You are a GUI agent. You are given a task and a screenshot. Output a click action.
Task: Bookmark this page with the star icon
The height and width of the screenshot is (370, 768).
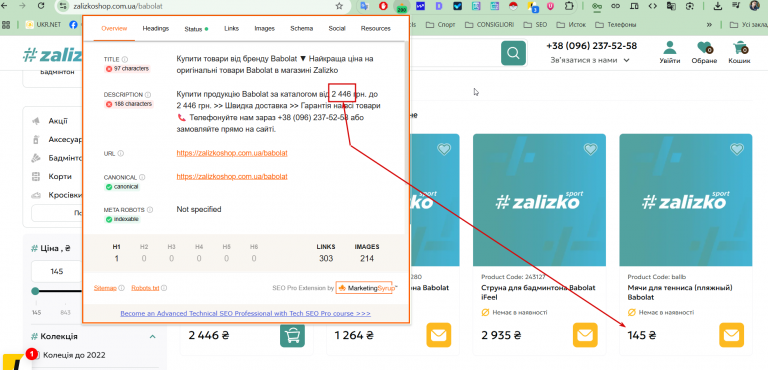coord(339,6)
